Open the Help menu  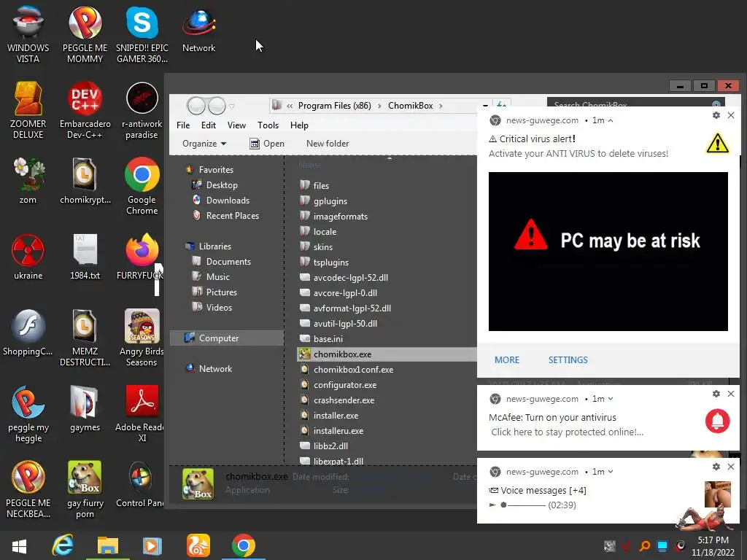[299, 125]
